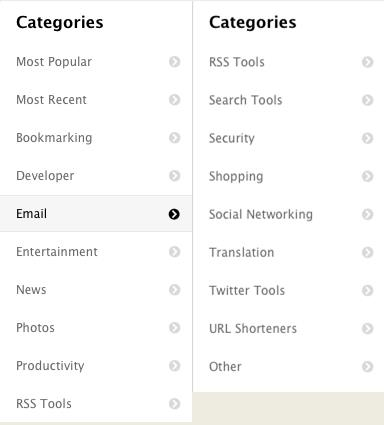Open the Entertainment category

coord(96,252)
